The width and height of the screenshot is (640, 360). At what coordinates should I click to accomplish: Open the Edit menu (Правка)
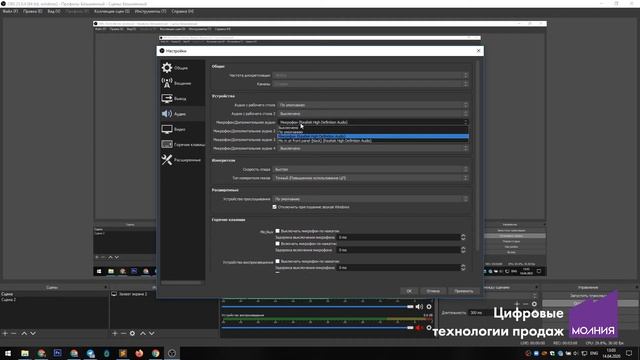(32, 11)
